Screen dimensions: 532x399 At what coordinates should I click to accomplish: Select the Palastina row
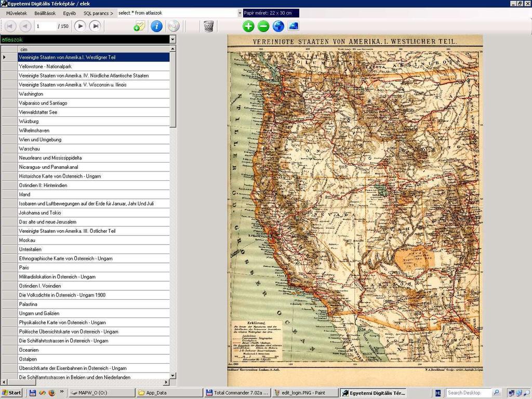[94, 304]
